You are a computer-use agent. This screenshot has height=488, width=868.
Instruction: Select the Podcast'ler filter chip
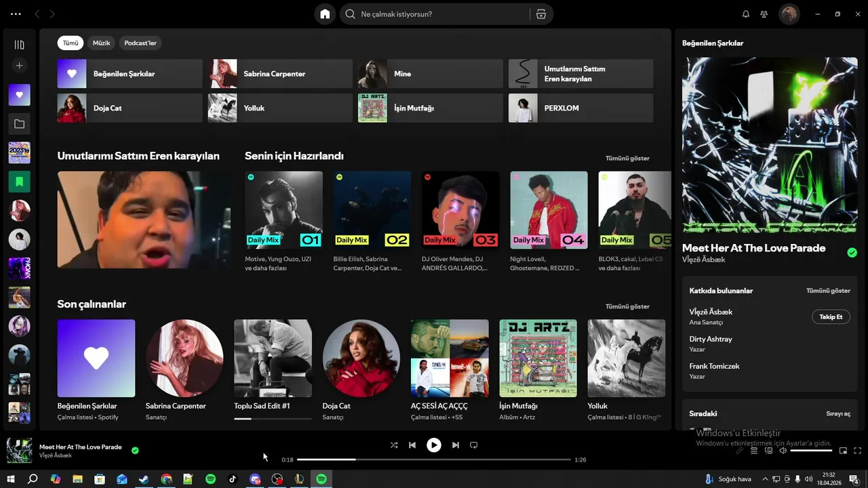[x=140, y=43]
